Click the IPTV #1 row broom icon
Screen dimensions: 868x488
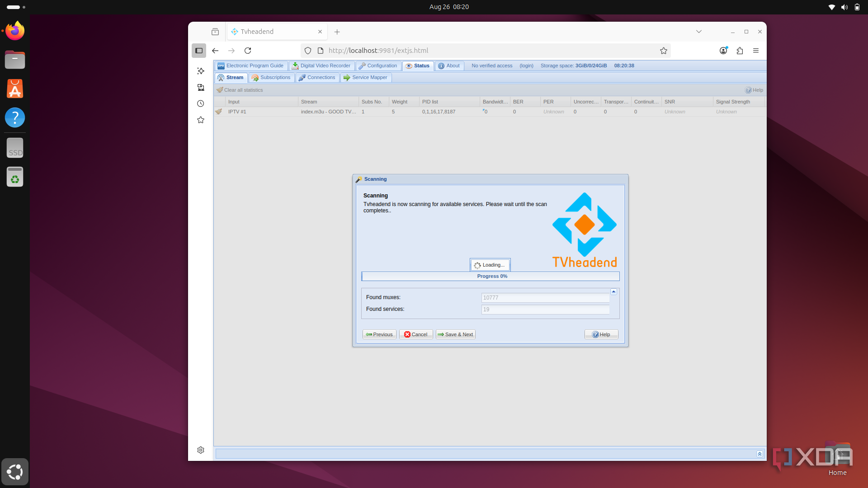pos(219,112)
